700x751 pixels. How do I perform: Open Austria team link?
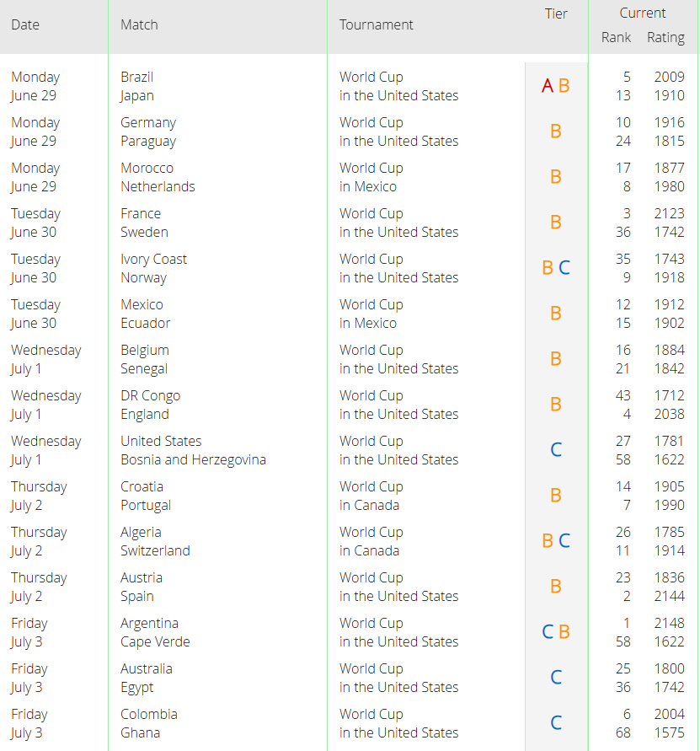142,577
